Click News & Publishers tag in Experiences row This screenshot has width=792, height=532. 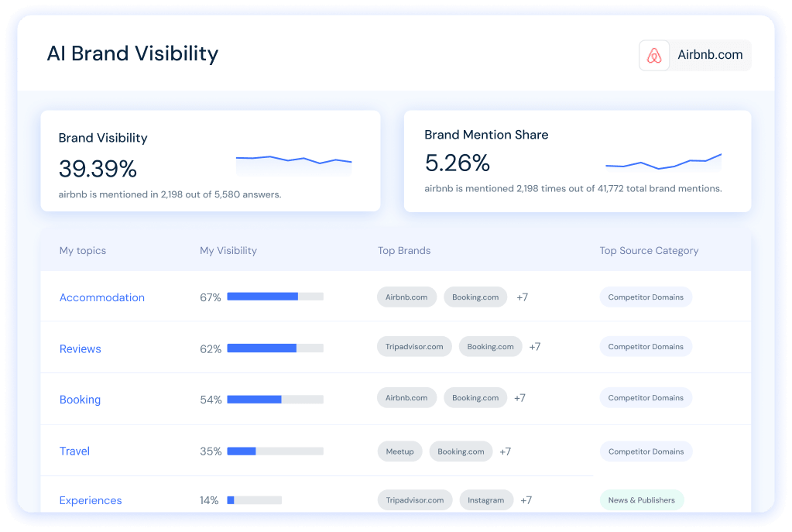coord(642,499)
